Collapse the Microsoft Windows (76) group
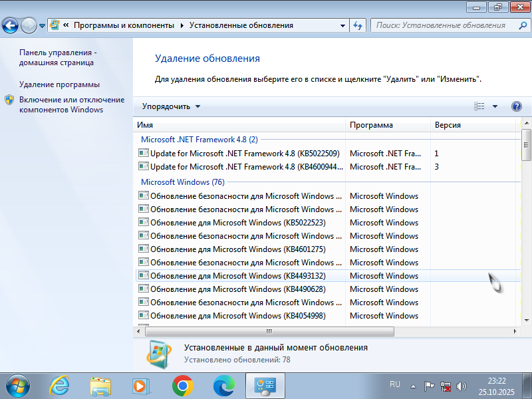Viewport: 532px width, 399px height. coord(182,182)
